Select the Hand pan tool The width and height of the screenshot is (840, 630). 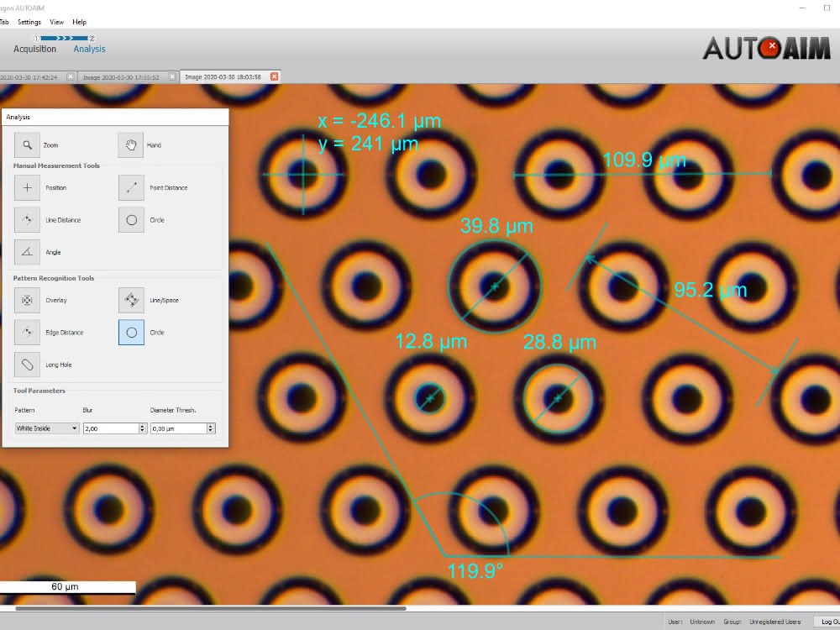click(131, 145)
